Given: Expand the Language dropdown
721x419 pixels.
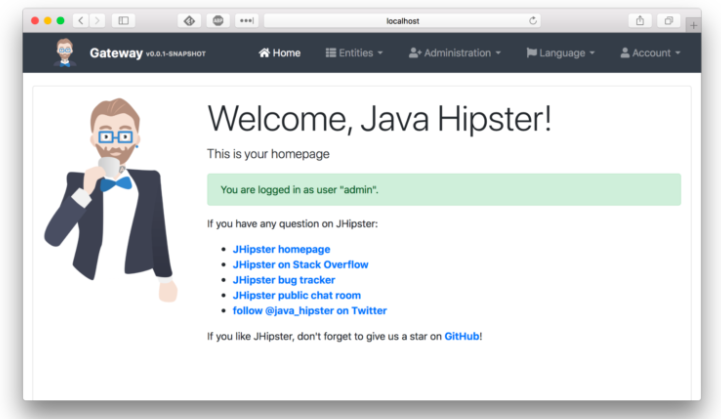Looking at the screenshot, I should point(560,53).
